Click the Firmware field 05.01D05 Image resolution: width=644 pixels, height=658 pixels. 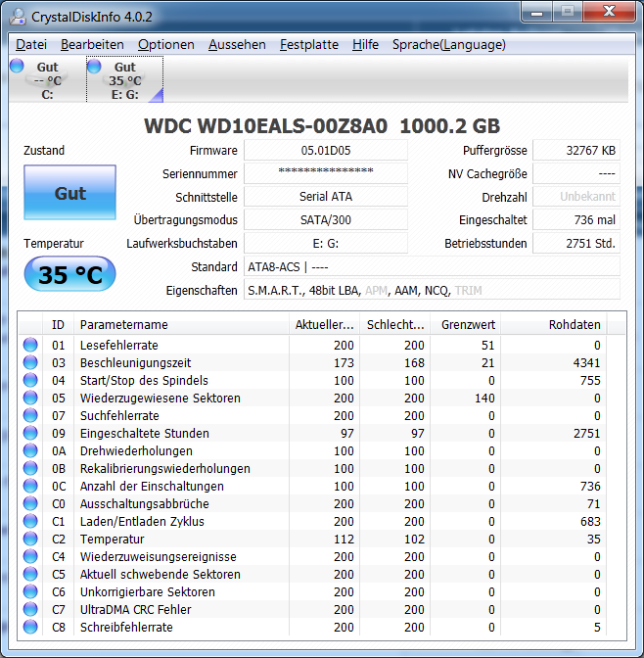tap(326, 150)
